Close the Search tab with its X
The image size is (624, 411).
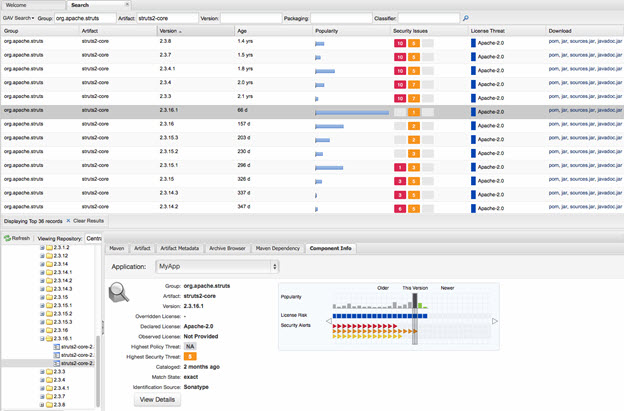[127, 5]
